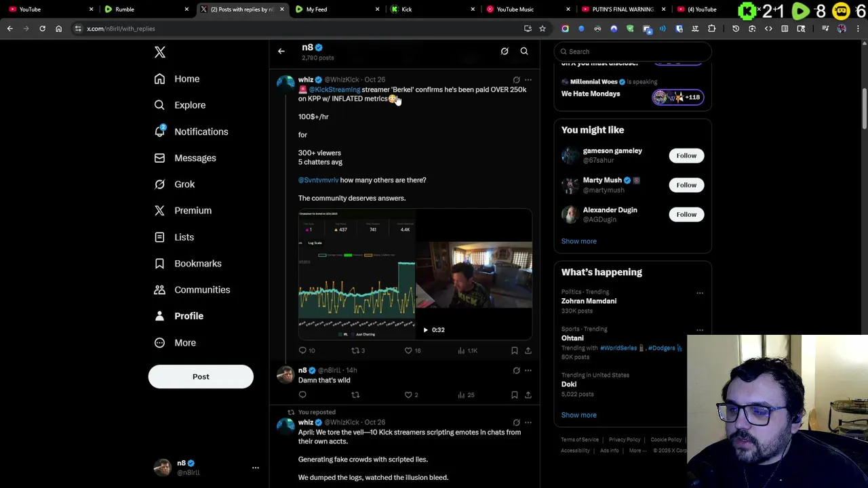Click the browser address bar
The height and width of the screenshot is (488, 868).
point(298,28)
